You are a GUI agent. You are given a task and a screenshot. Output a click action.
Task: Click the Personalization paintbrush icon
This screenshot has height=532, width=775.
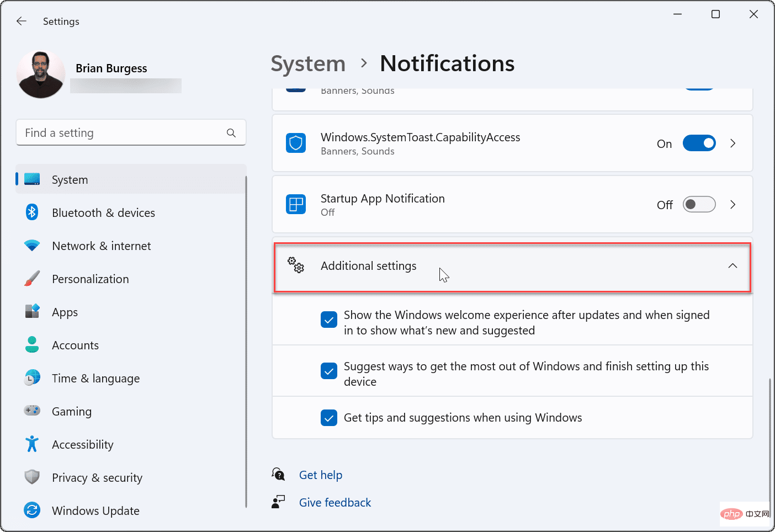32,279
